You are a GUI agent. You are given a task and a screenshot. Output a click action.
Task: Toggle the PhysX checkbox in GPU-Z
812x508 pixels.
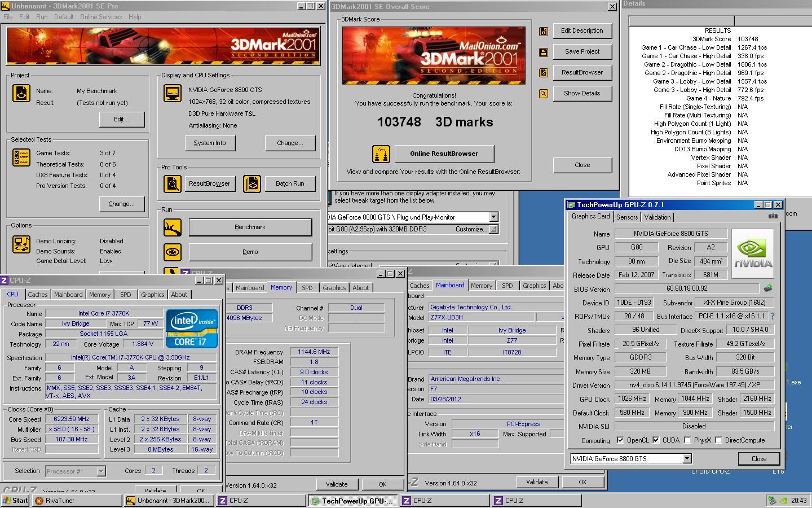(687, 440)
